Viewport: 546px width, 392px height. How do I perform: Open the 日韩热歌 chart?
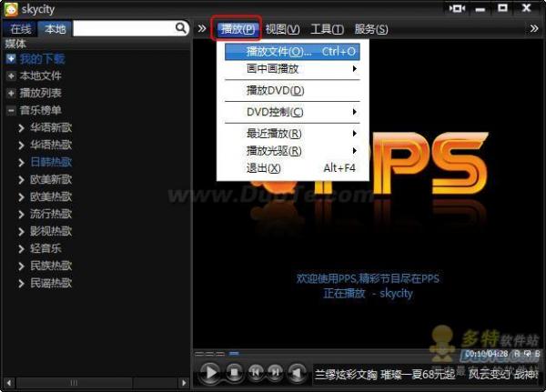(51, 162)
